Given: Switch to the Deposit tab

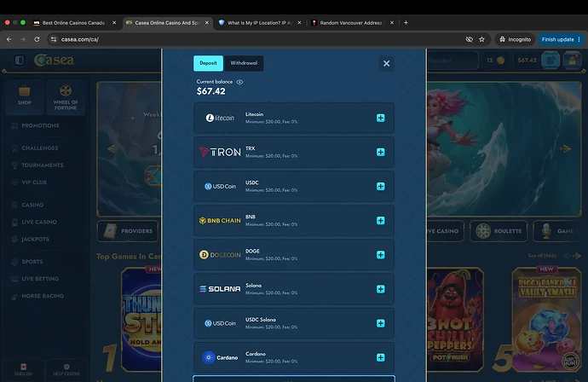Looking at the screenshot, I should (208, 63).
